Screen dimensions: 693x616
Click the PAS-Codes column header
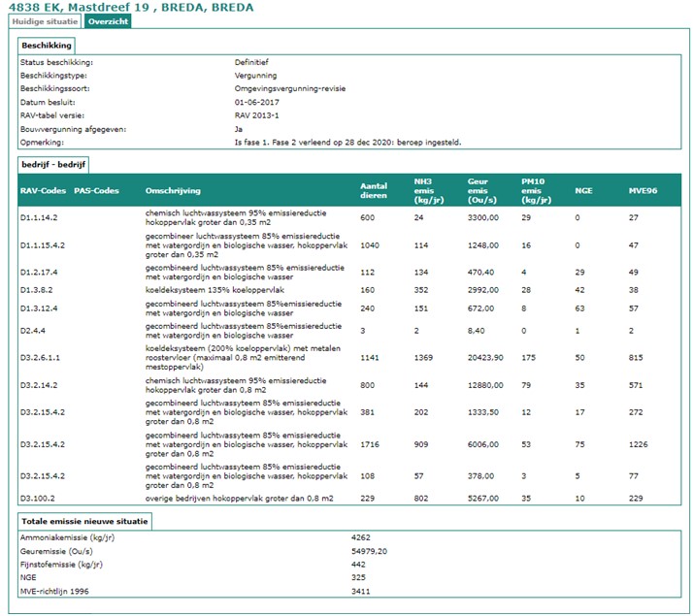(96, 191)
